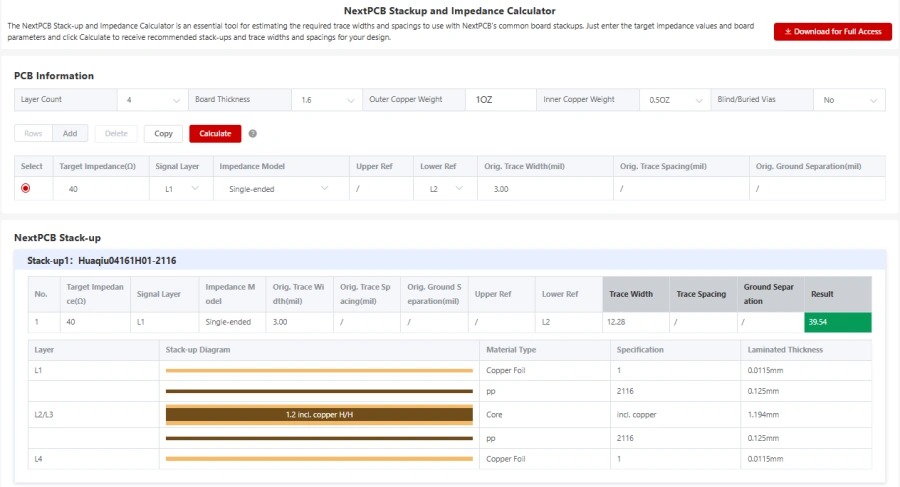This screenshot has width=900, height=487.
Task: Click the Ground Separation column header in results
Action: (770, 294)
